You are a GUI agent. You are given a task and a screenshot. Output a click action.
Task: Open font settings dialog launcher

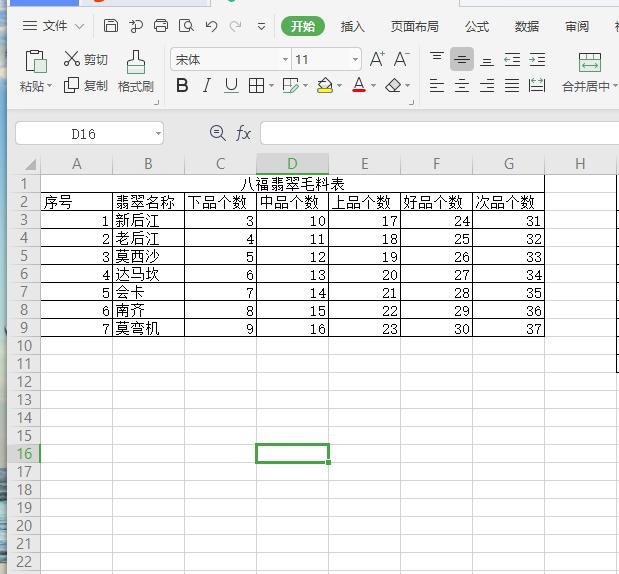pyautogui.click(x=411, y=103)
